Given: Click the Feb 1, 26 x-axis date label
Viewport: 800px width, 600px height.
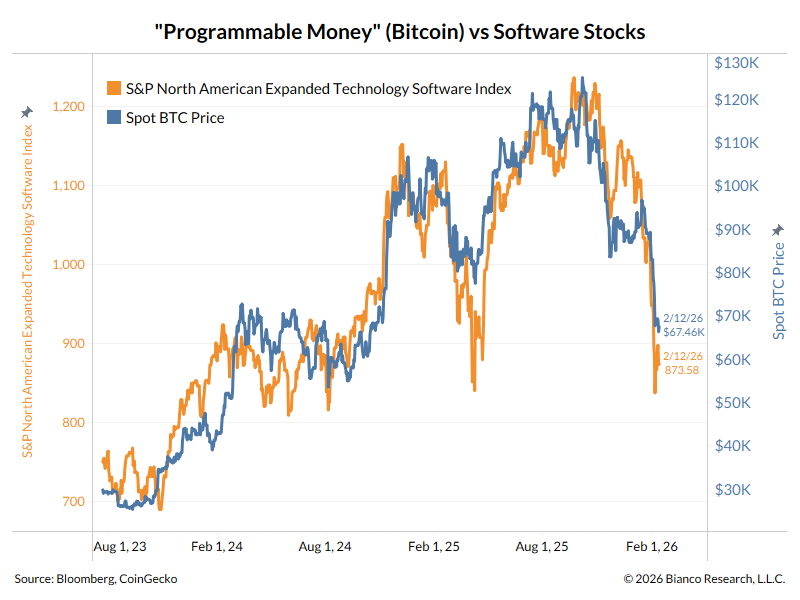Looking at the screenshot, I should click(x=652, y=547).
